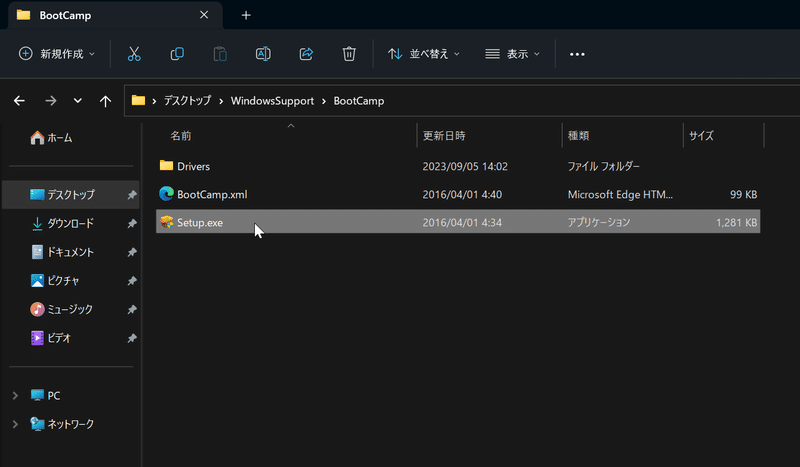Open the 表示 view dropdown
This screenshot has width=800, height=467.
click(x=512, y=54)
